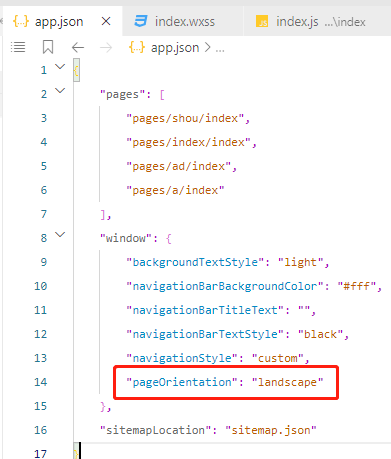Go back with left arrow

(78, 47)
